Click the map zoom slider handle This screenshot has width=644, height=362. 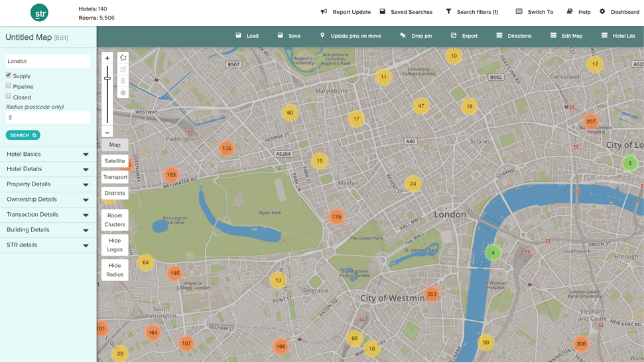(x=107, y=78)
